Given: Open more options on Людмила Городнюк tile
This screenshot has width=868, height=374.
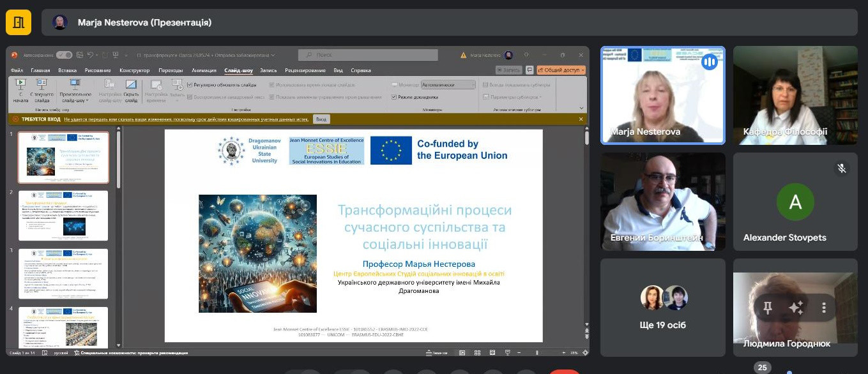Looking at the screenshot, I should pyautogui.click(x=824, y=308).
